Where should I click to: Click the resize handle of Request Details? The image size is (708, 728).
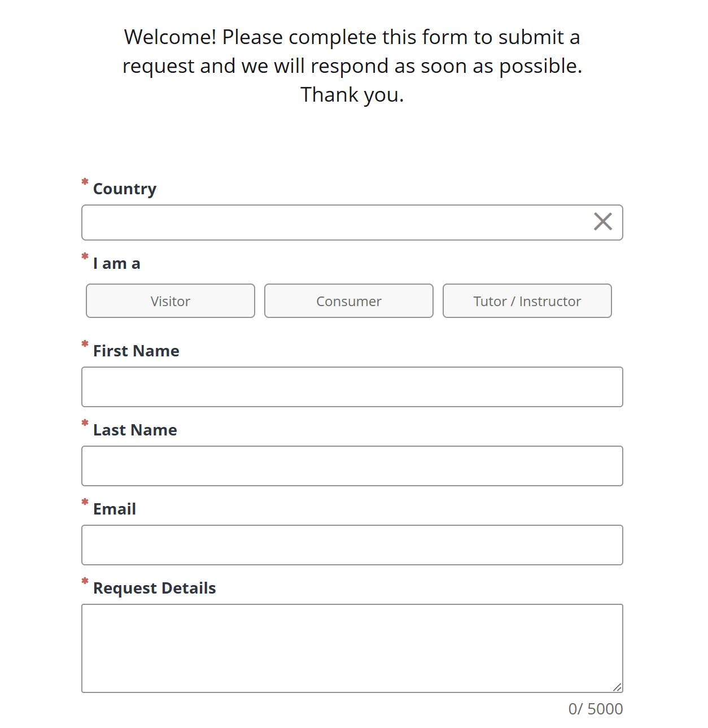[x=617, y=686]
